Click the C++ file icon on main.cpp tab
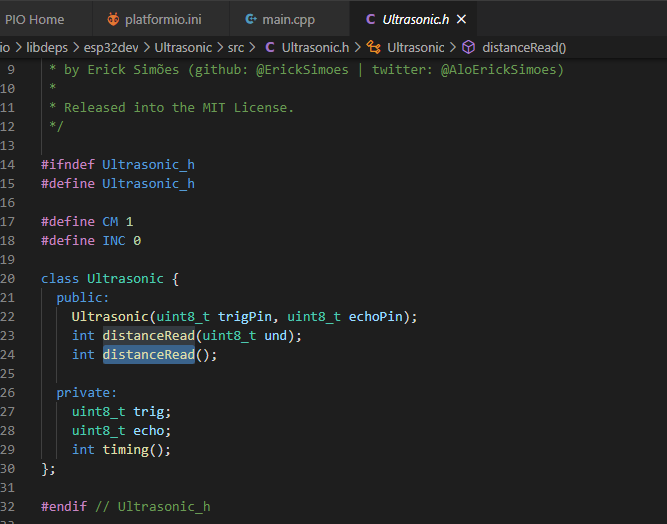The image size is (667, 524). pos(250,19)
